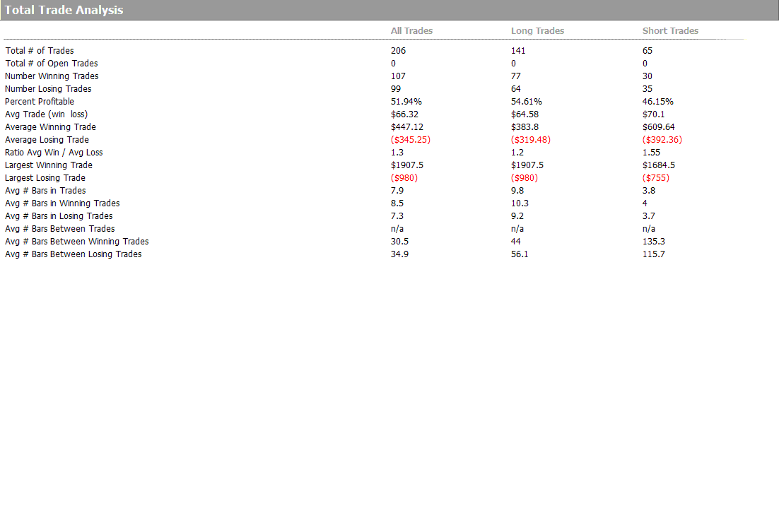Select the 65 short trades value
The height and width of the screenshot is (532, 779).
648,51
